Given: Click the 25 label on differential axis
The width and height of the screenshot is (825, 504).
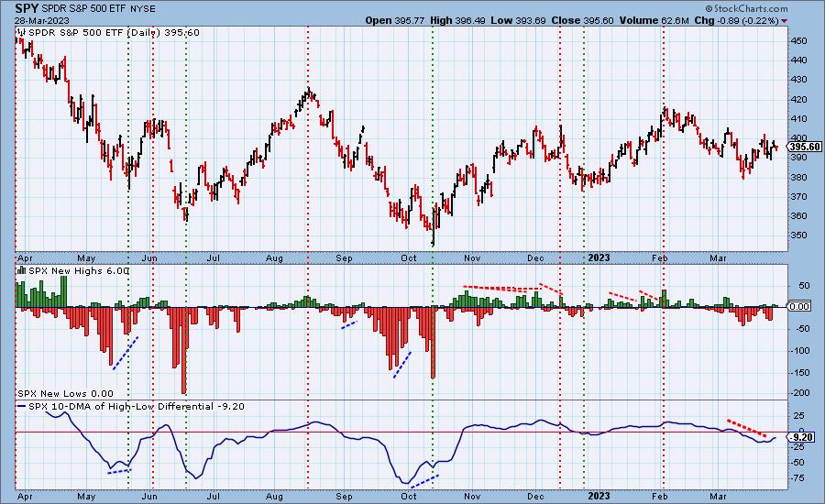Looking at the screenshot, I should (x=798, y=416).
